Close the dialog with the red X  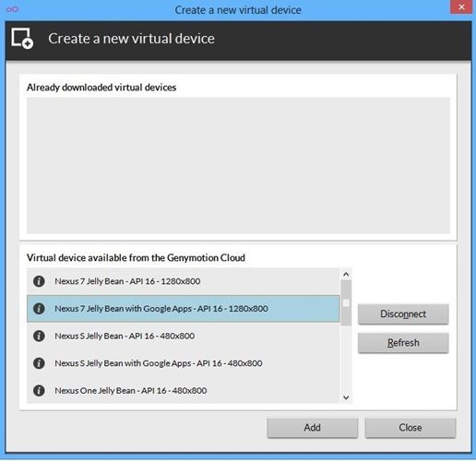[461, 6]
